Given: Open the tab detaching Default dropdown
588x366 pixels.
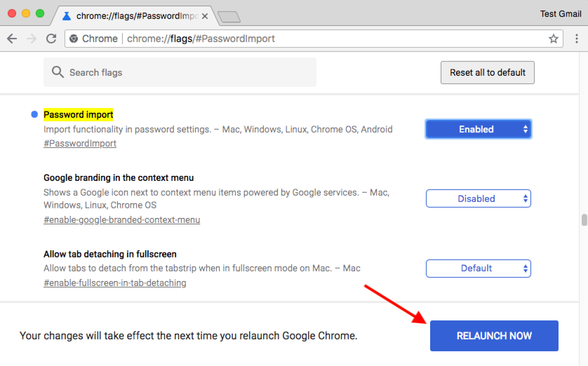Looking at the screenshot, I should click(x=478, y=268).
